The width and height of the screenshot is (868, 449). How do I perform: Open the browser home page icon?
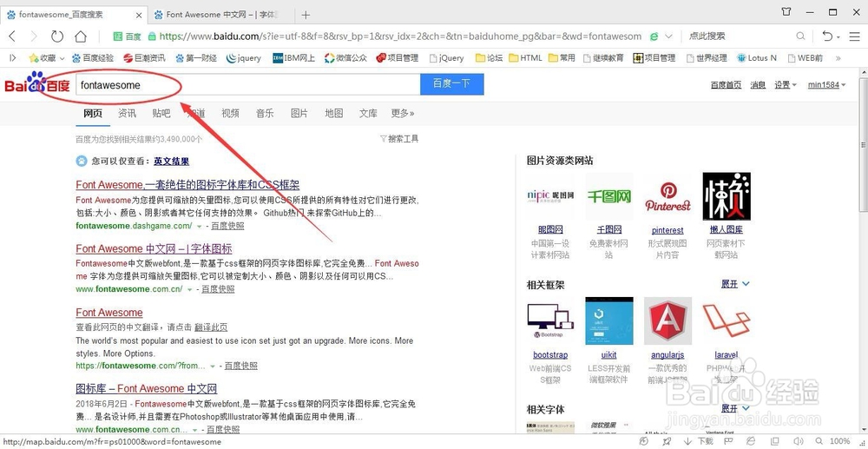[x=81, y=36]
